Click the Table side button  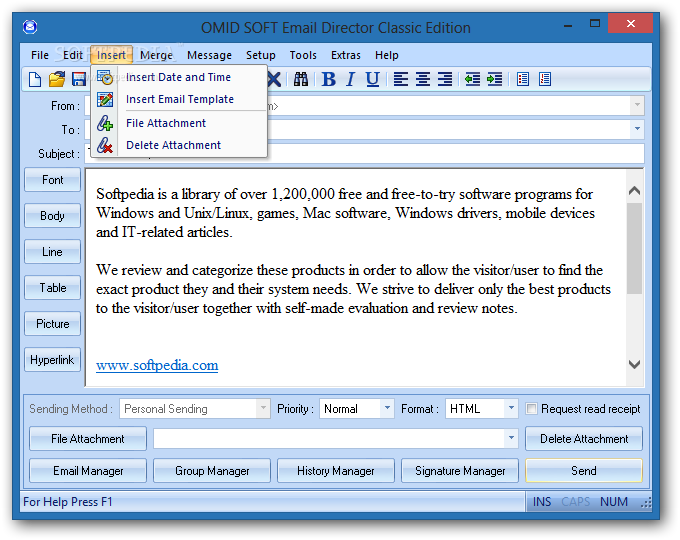pyautogui.click(x=52, y=288)
